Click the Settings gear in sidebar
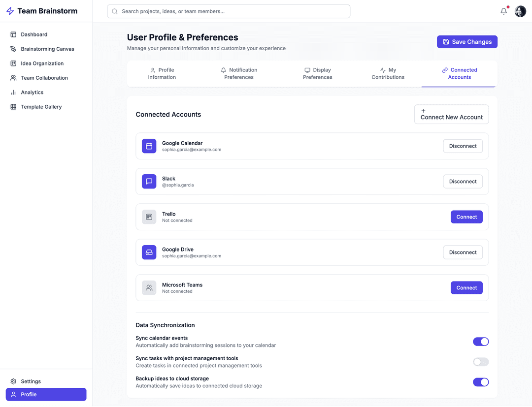 [x=14, y=381]
